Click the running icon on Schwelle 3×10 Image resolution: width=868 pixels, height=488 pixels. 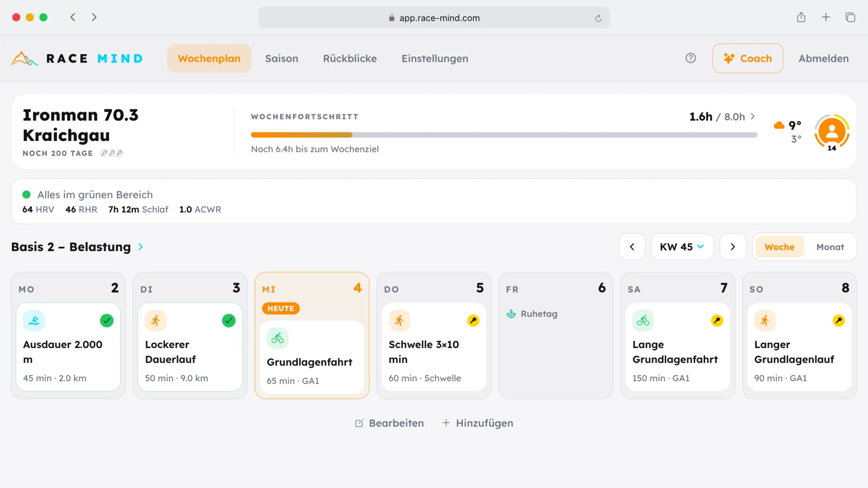pos(399,320)
